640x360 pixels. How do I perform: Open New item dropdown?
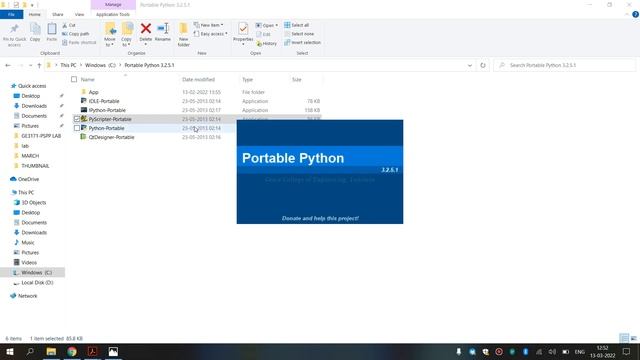pos(209,25)
